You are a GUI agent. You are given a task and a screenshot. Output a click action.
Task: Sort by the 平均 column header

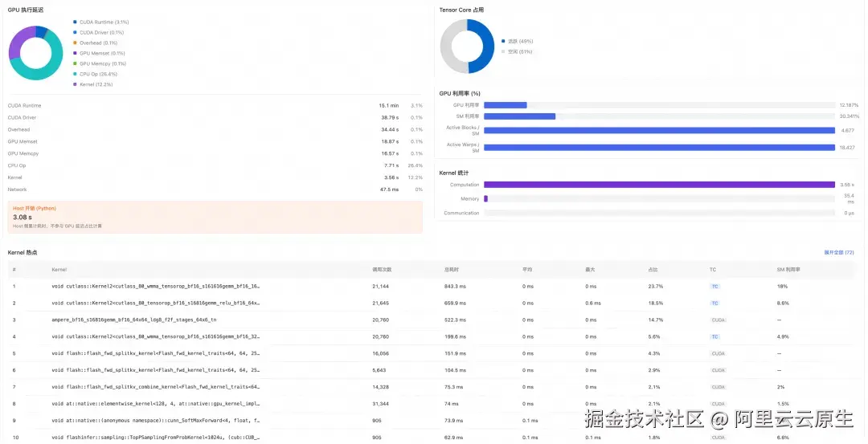tap(527, 270)
